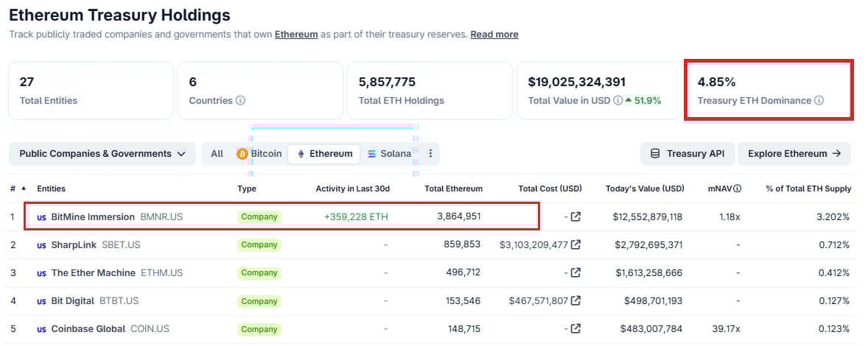The width and height of the screenshot is (868, 346).
Task: Click the 3,864,951 total Ethereum value
Action: tap(459, 216)
